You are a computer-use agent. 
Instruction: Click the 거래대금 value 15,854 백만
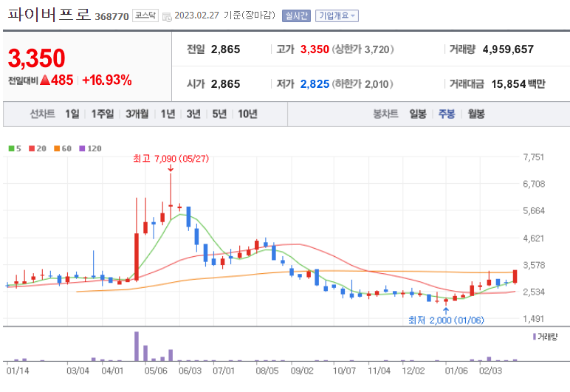[x=518, y=84]
